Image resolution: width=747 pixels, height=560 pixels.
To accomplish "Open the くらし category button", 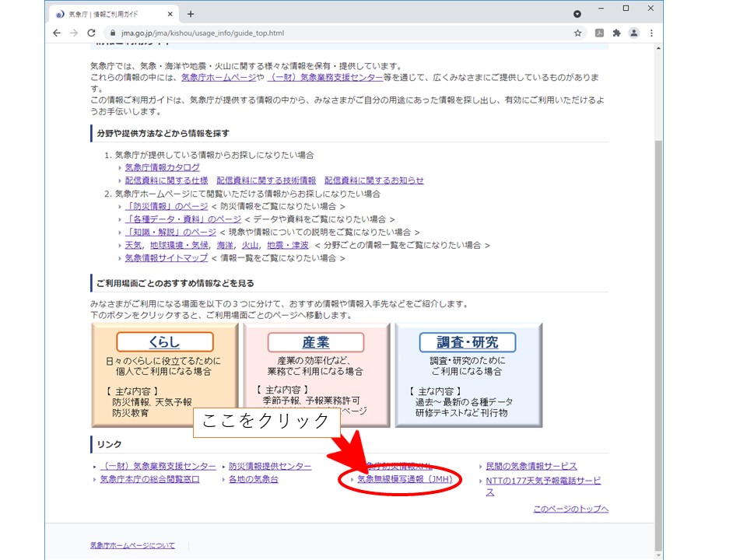I will pos(164,342).
